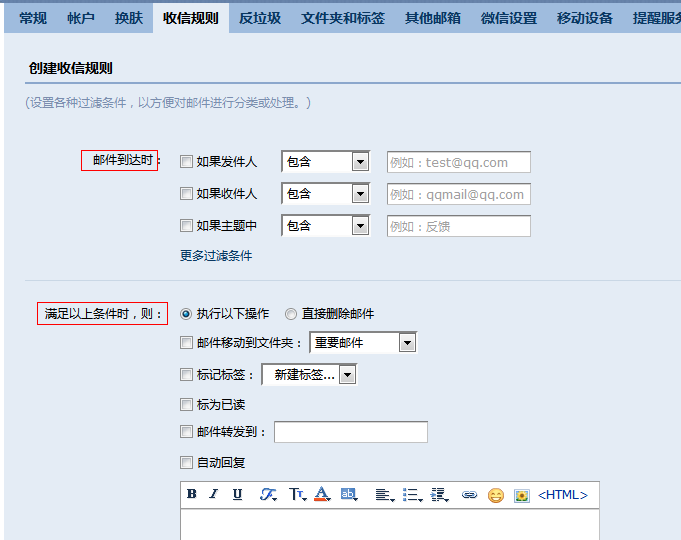Focus sender address field test@qq.com
This screenshot has width=681, height=540.
click(459, 162)
